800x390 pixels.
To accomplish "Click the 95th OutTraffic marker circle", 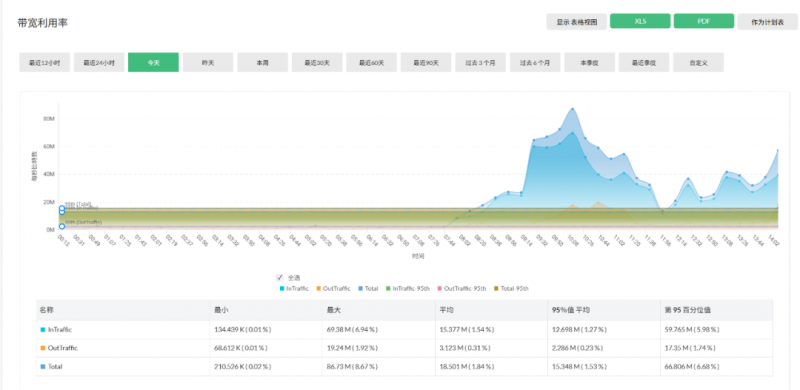I will pos(62,226).
